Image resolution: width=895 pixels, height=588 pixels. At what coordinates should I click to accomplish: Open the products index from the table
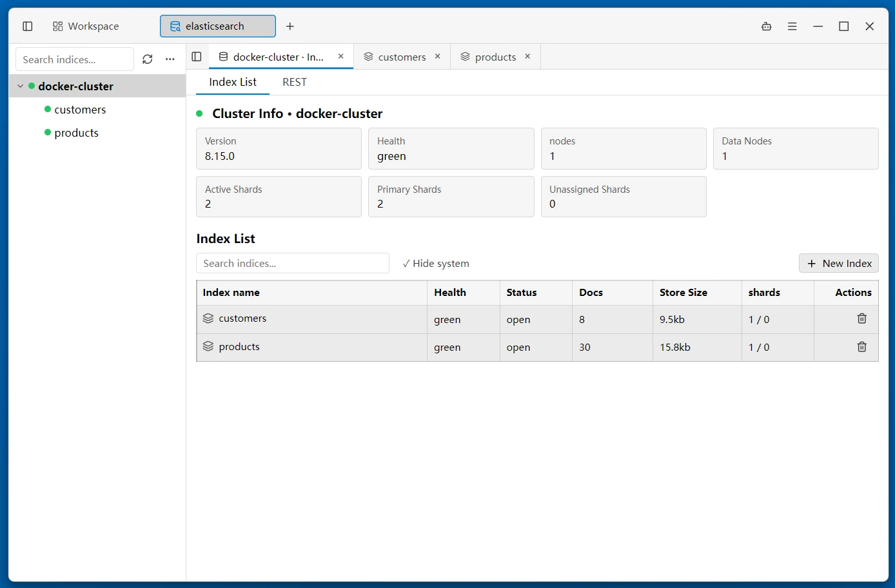(239, 347)
